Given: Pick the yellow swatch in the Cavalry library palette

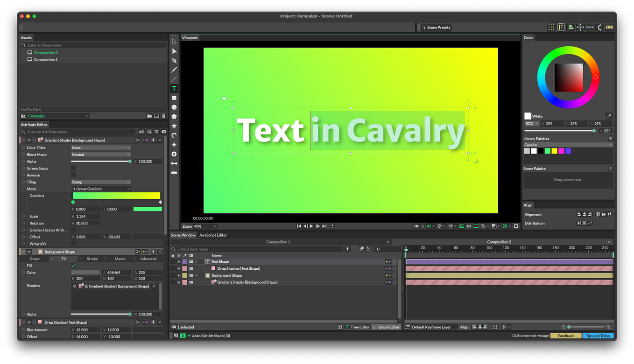Looking at the screenshot, I should pos(555,151).
